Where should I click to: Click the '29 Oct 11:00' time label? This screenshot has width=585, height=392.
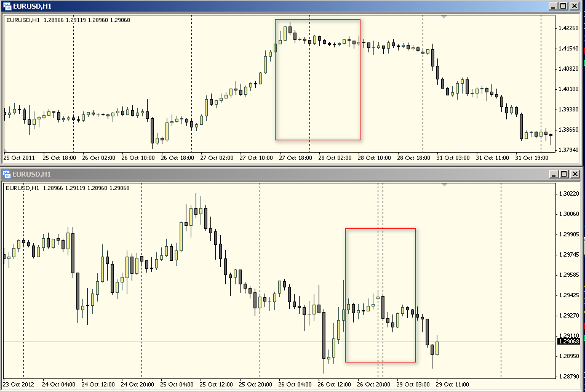point(452,385)
